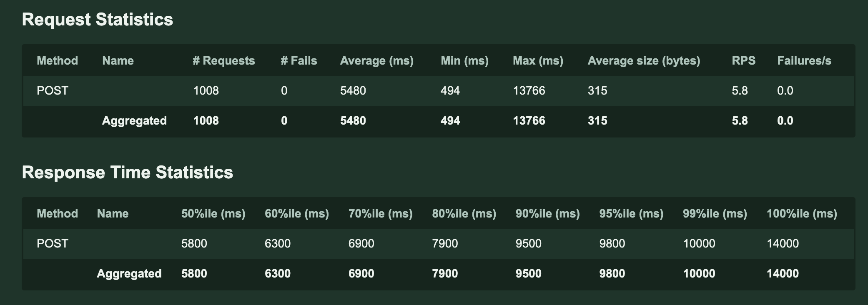Click the # Requests column header
Image resolution: width=868 pixels, height=305 pixels.
tap(224, 61)
